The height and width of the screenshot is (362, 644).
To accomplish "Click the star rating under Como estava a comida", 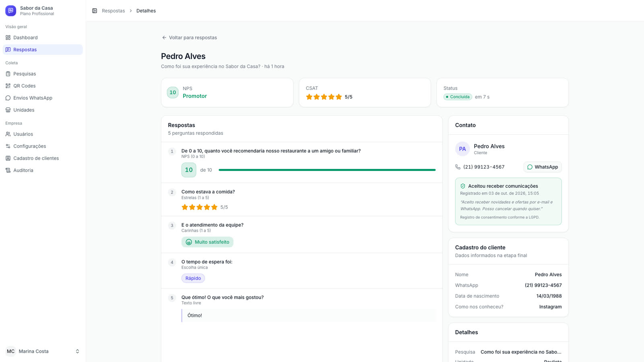I will pos(199,207).
